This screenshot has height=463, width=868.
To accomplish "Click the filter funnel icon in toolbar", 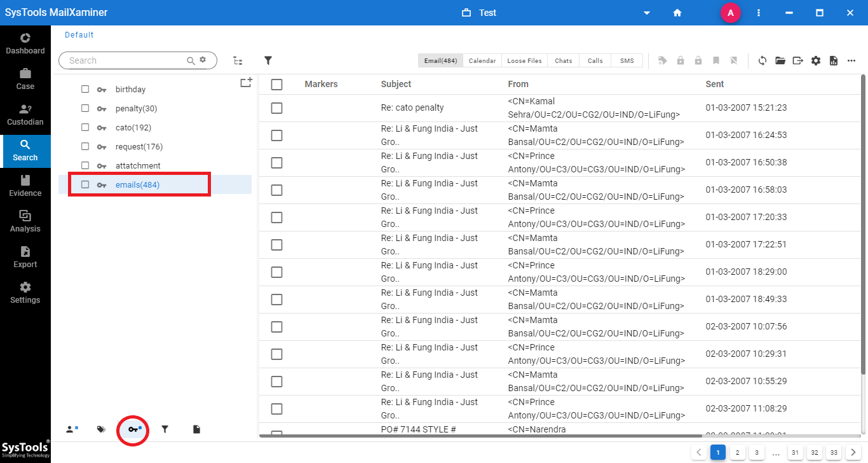I will coord(268,60).
